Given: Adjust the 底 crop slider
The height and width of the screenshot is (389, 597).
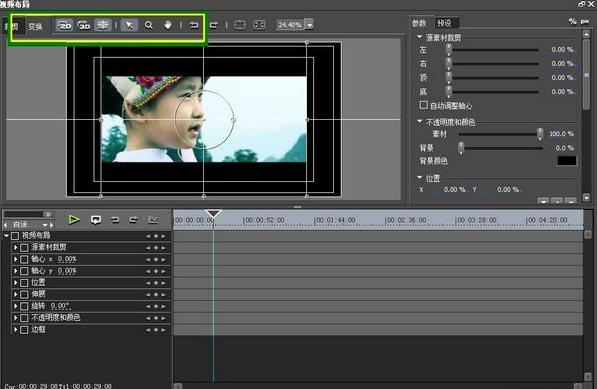Looking at the screenshot, I should tap(449, 91).
